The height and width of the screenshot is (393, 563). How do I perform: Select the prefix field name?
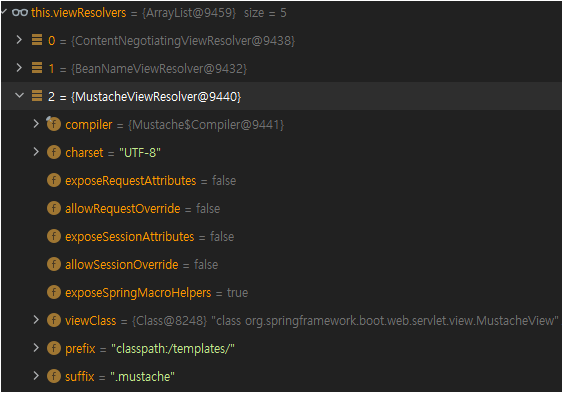(80, 349)
